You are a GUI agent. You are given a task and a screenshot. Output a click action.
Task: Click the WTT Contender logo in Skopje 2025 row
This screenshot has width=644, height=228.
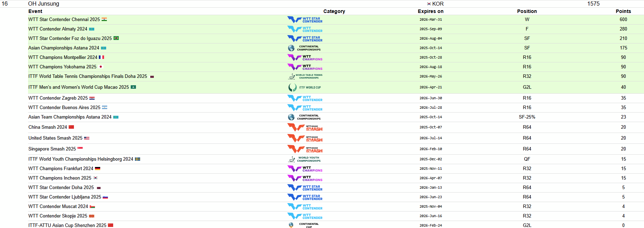[305, 216]
